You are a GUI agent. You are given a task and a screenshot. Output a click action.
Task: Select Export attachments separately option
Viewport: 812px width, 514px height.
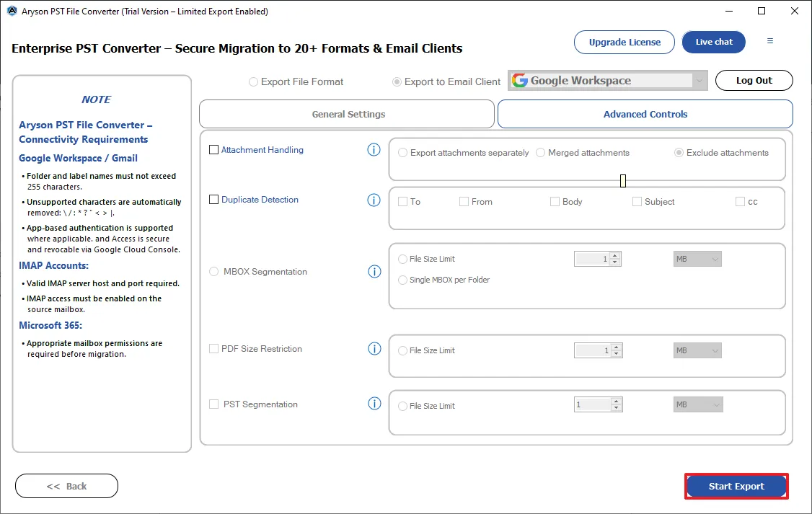point(402,153)
